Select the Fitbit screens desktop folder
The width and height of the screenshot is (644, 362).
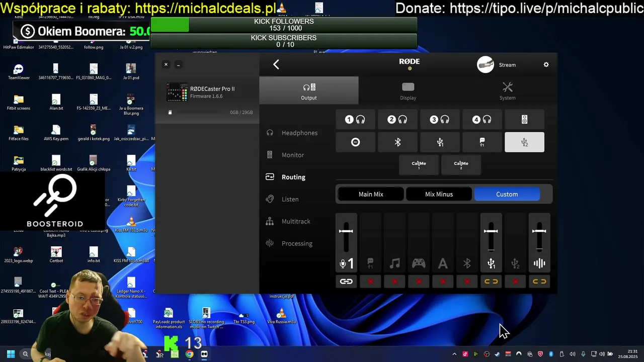pos(19,103)
